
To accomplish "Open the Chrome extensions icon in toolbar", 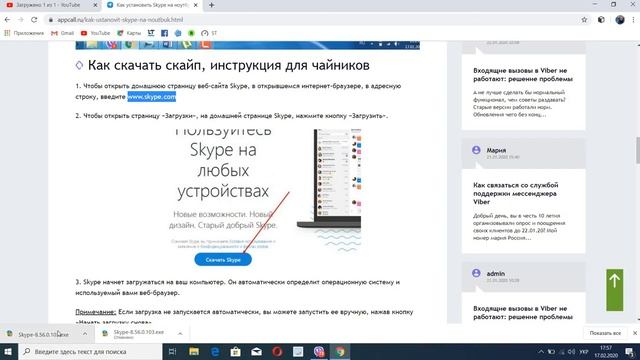I will [x=601, y=20].
